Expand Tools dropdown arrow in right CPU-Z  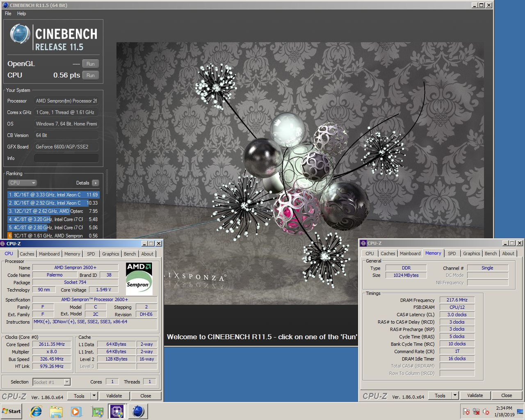pos(455,396)
